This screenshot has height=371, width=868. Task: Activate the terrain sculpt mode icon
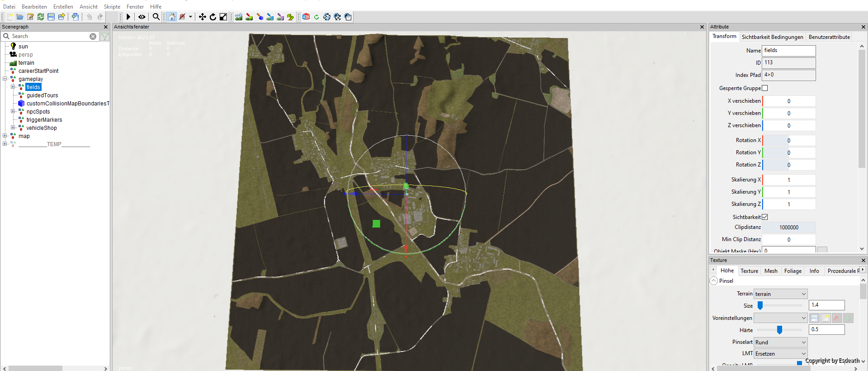pyautogui.click(x=239, y=17)
